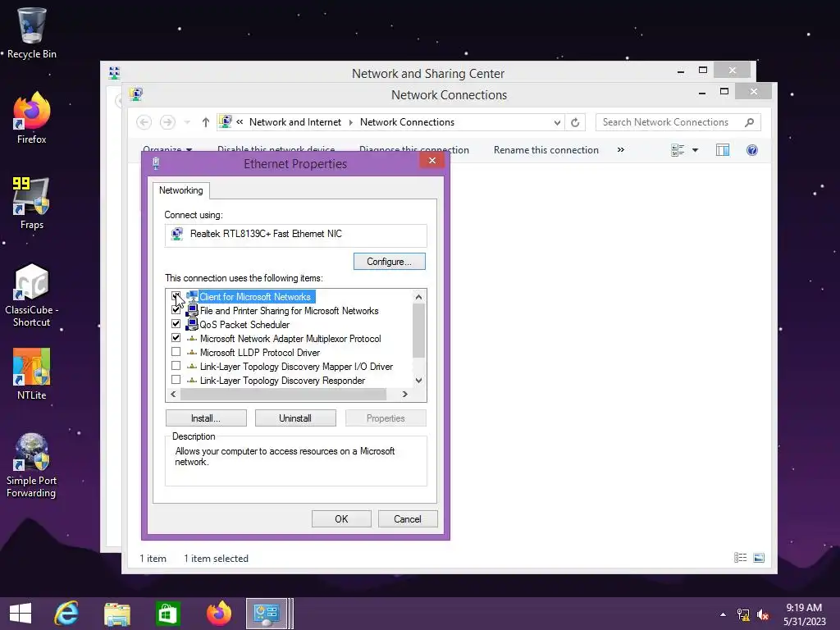Enable Link-Layer Topology Discovery Mapper I/O Driver
The width and height of the screenshot is (840, 630).
176,365
